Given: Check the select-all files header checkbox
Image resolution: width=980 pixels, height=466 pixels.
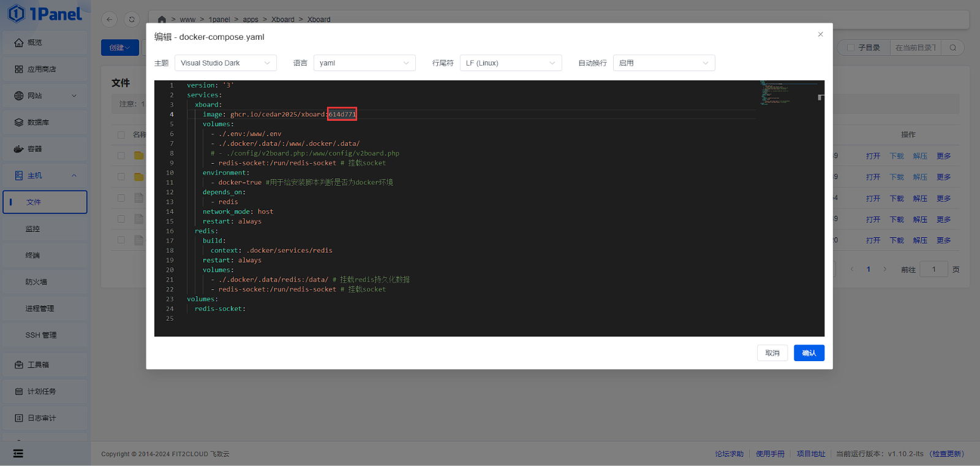Looking at the screenshot, I should coord(121,135).
